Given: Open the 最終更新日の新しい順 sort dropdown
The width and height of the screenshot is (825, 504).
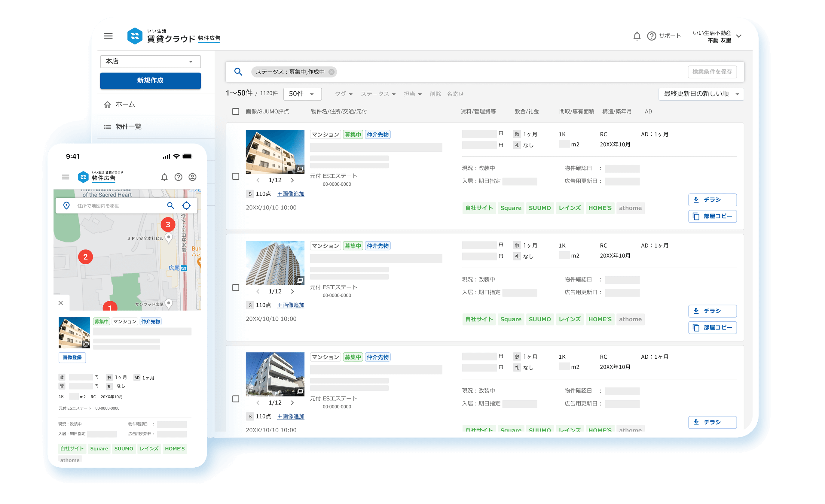Looking at the screenshot, I should tap(701, 94).
